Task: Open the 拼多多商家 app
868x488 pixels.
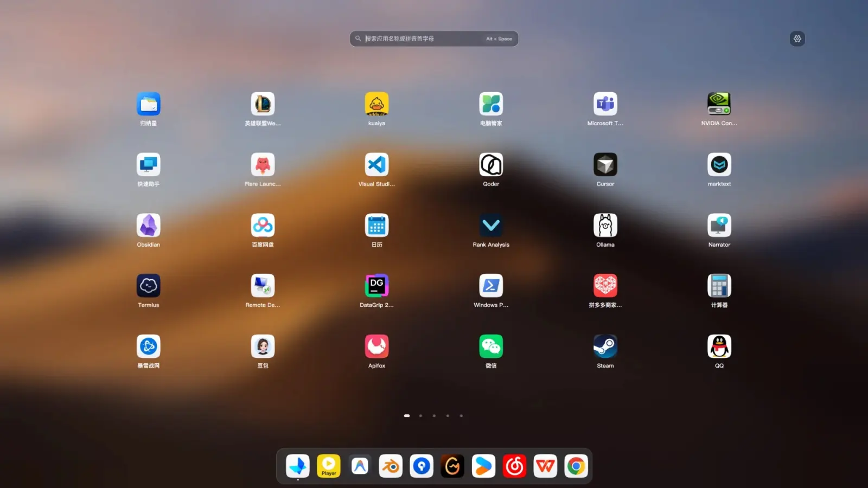Action: click(x=605, y=286)
